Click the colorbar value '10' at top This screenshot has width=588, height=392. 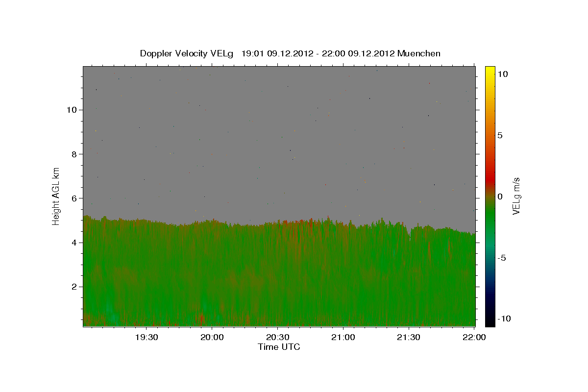pyautogui.click(x=502, y=74)
